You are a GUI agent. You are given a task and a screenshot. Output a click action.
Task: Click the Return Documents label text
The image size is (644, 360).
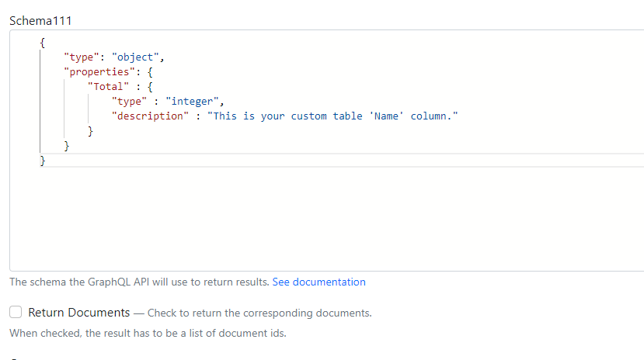tap(79, 313)
